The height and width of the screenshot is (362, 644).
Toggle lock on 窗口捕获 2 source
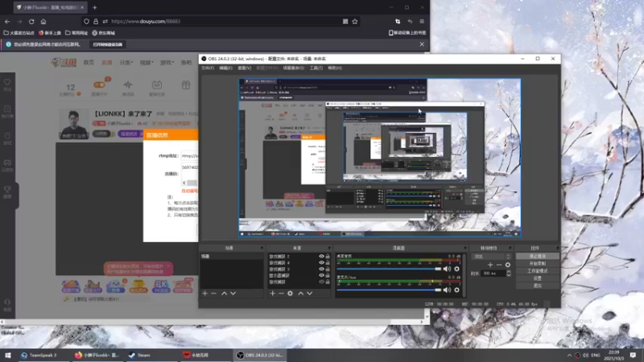tap(328, 256)
